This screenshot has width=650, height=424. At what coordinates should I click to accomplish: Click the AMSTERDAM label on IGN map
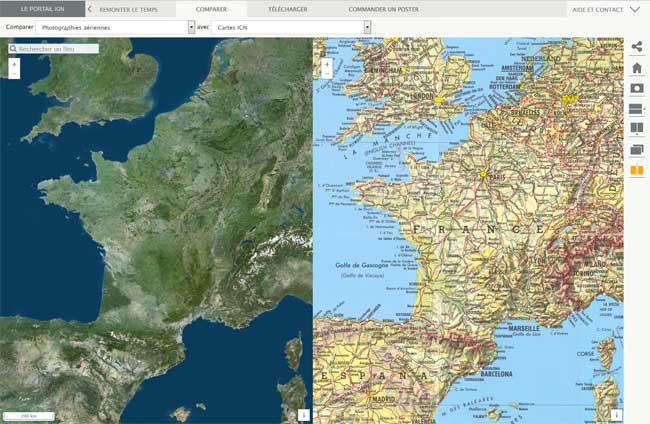tap(517, 68)
